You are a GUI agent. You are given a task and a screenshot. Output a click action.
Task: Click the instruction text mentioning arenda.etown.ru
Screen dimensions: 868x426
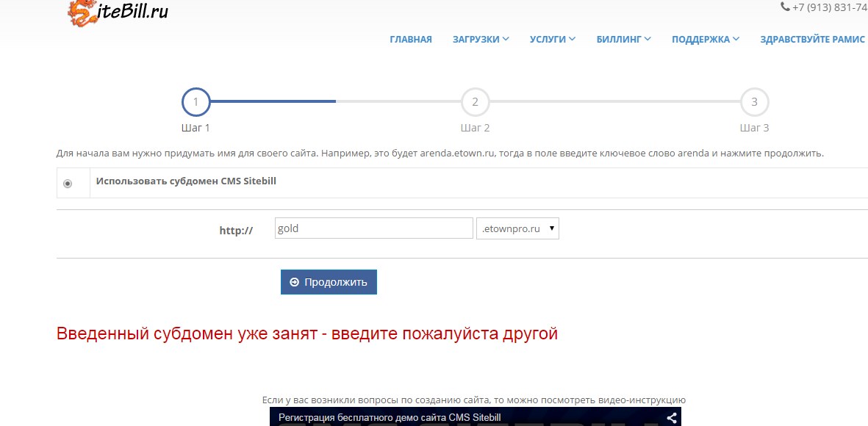pos(440,154)
